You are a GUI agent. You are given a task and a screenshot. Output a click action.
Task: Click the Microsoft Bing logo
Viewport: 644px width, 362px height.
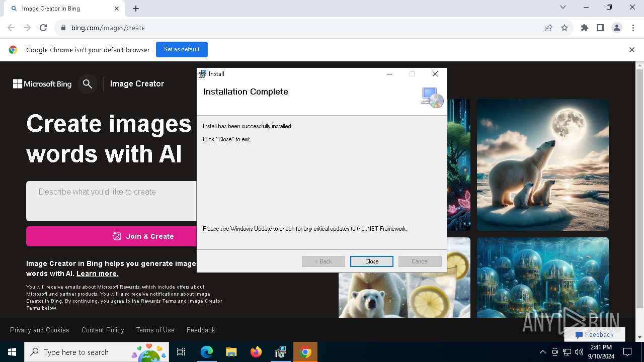[42, 84]
